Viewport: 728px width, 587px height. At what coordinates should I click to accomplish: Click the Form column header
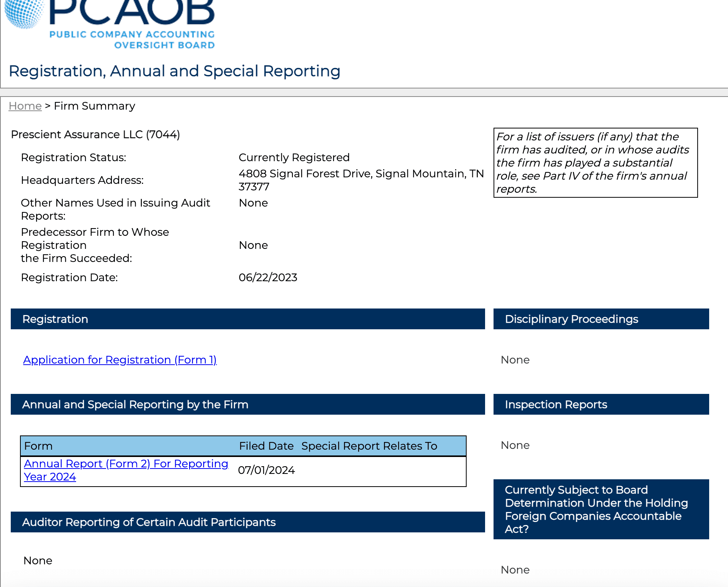pyautogui.click(x=38, y=446)
